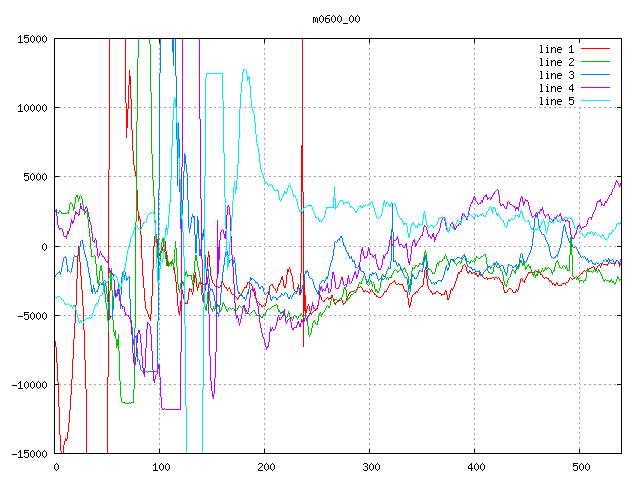Click the cyan line 5 legend sample

596,101
